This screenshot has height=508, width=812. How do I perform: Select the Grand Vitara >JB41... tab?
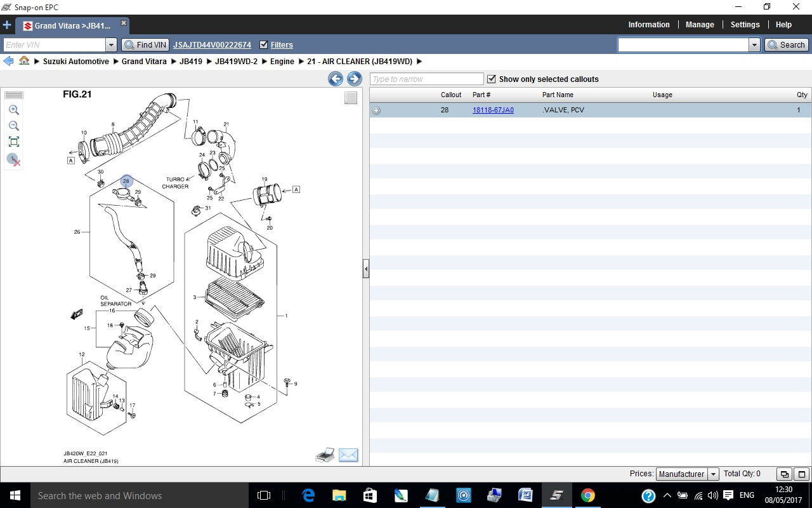tap(72, 26)
